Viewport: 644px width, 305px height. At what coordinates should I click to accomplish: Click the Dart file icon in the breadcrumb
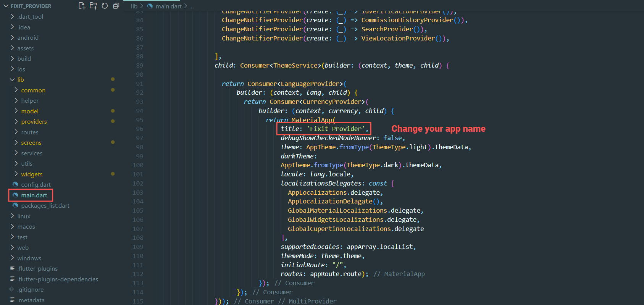pos(150,6)
